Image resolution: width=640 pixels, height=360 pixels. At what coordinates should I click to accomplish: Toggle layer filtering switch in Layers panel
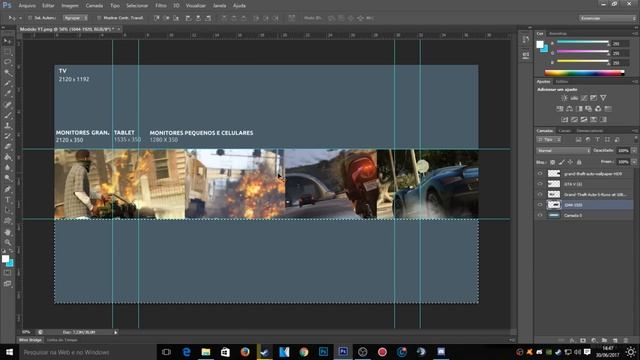pyautogui.click(x=635, y=140)
